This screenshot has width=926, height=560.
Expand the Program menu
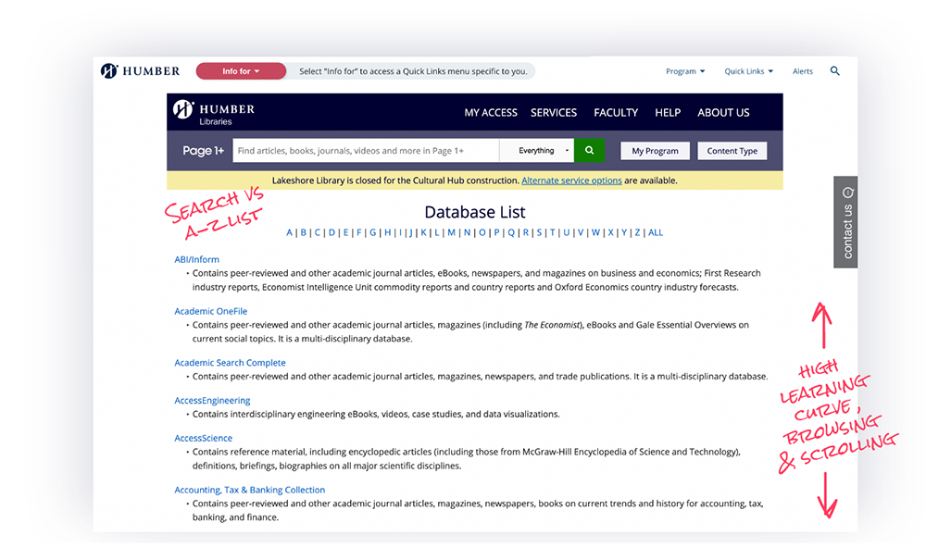click(x=685, y=71)
